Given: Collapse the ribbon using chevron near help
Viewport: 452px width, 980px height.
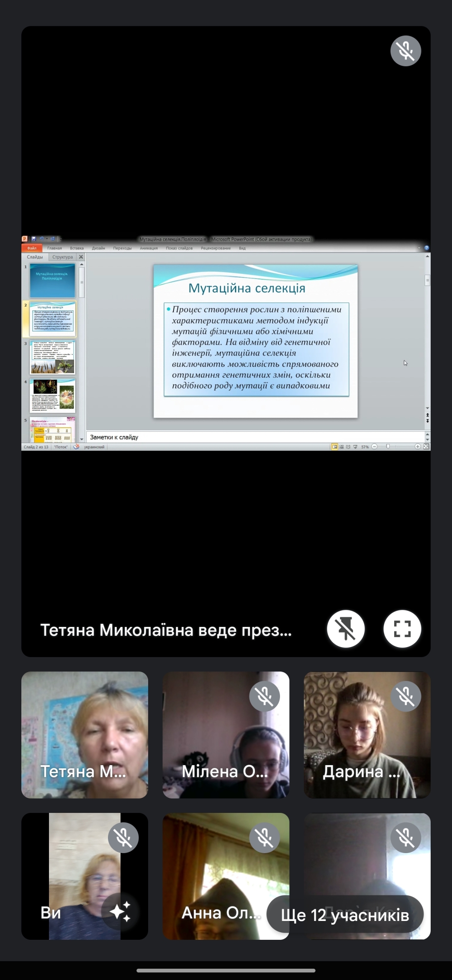Looking at the screenshot, I should [x=419, y=248].
